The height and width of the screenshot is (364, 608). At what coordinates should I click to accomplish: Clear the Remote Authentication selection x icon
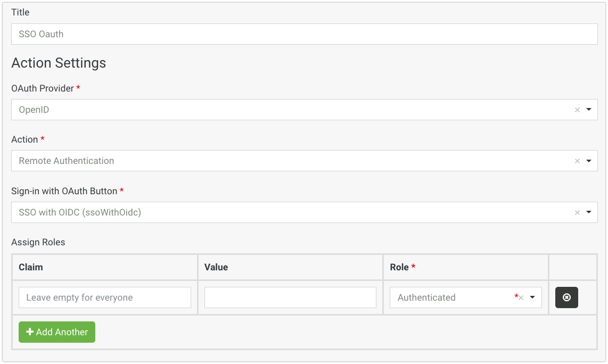577,161
